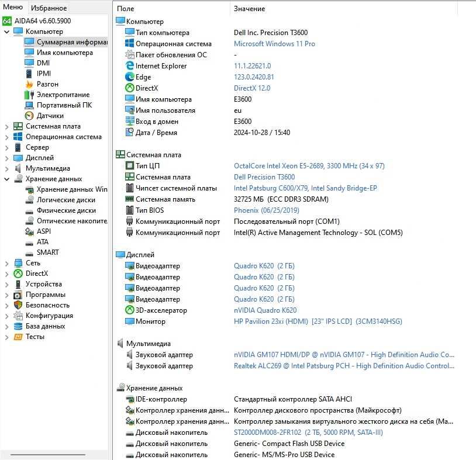Click the ATA drive icon
476x460 pixels.
point(29,243)
